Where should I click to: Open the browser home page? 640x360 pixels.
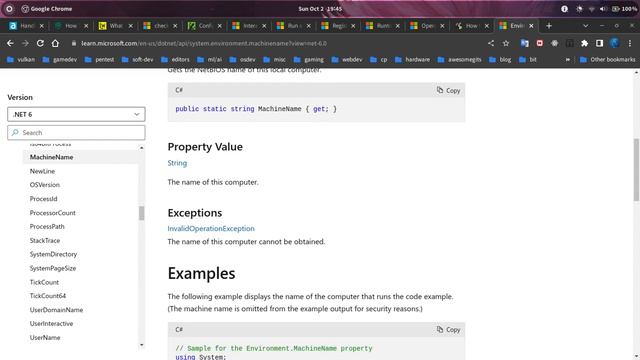55,43
